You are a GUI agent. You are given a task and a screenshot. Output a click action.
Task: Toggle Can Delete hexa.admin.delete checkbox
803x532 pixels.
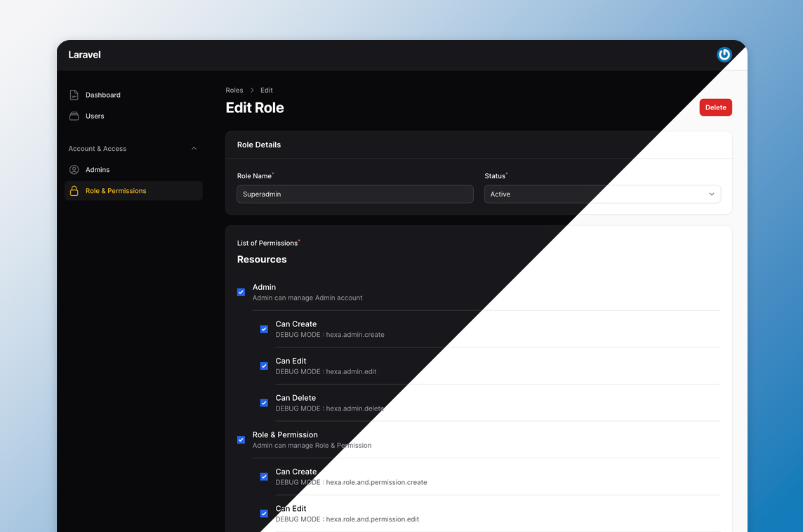264,402
